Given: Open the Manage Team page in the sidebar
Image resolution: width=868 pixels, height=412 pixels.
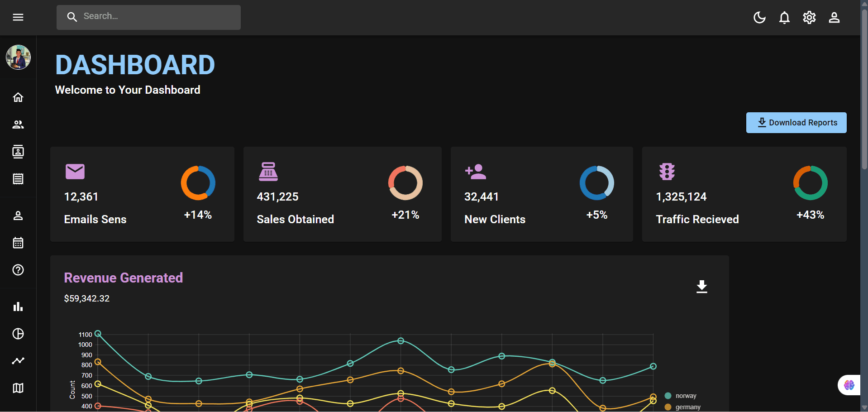Looking at the screenshot, I should pyautogui.click(x=18, y=125).
